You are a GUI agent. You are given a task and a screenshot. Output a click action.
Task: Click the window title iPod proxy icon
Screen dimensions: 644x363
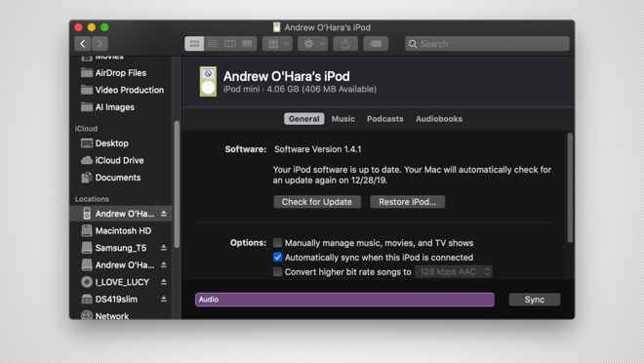click(x=277, y=27)
